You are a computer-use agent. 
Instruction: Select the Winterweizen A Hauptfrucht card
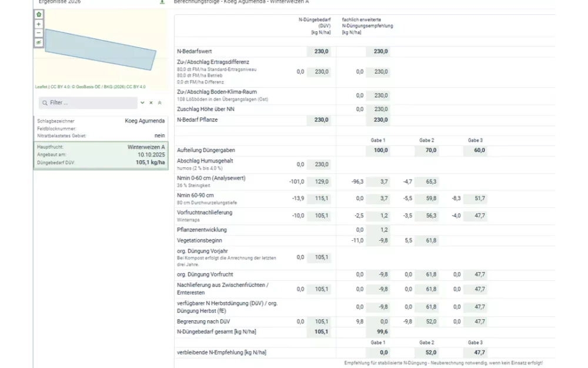click(100, 155)
